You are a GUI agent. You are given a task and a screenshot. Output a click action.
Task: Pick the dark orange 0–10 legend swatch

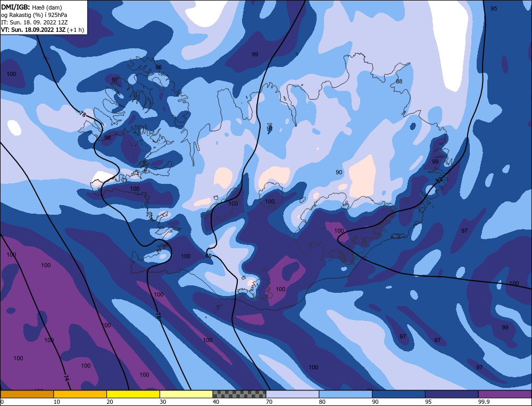coord(27,394)
